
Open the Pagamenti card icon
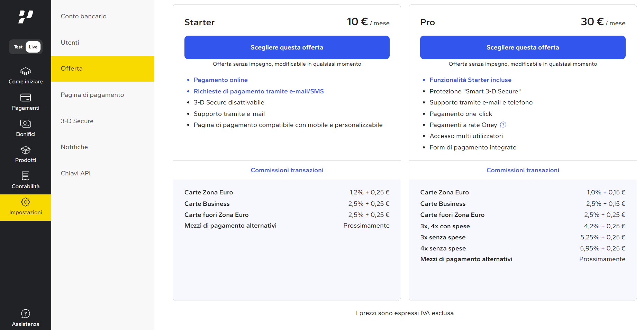click(26, 98)
